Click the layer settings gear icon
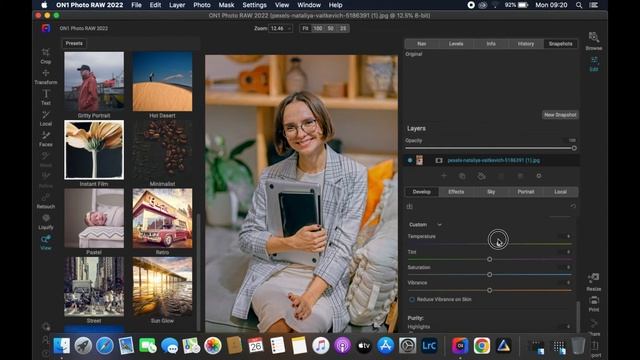The height and width of the screenshot is (360, 640). point(539,176)
